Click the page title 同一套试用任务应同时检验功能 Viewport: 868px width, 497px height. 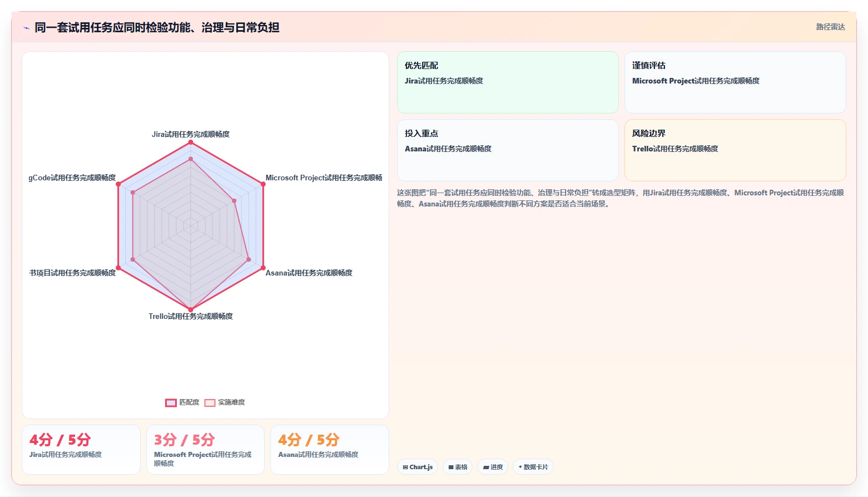(157, 28)
